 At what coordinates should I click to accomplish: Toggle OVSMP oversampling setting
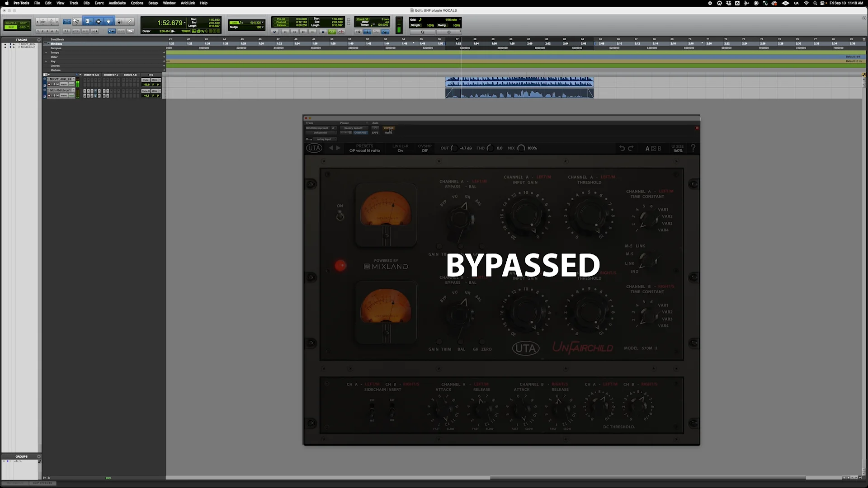tap(425, 148)
